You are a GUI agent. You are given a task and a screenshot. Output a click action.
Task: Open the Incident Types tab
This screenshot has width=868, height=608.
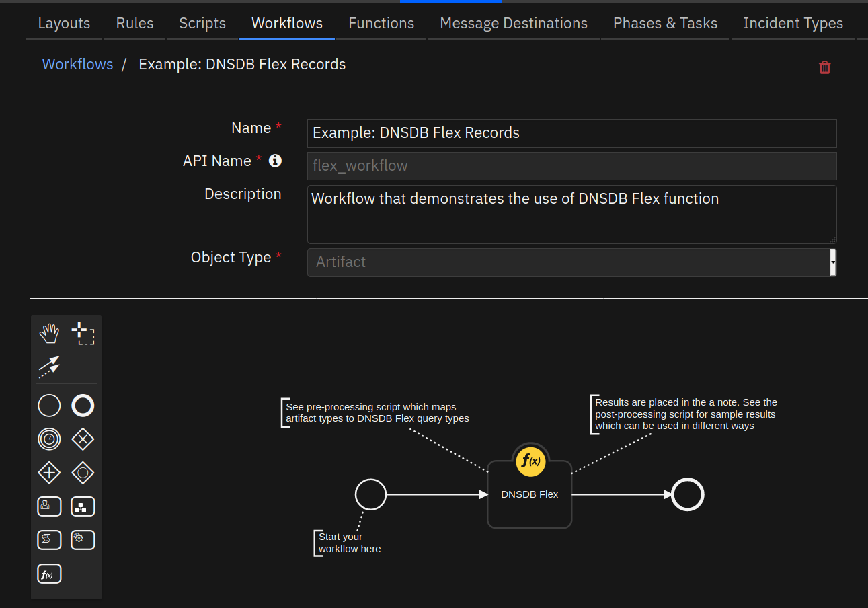click(793, 23)
